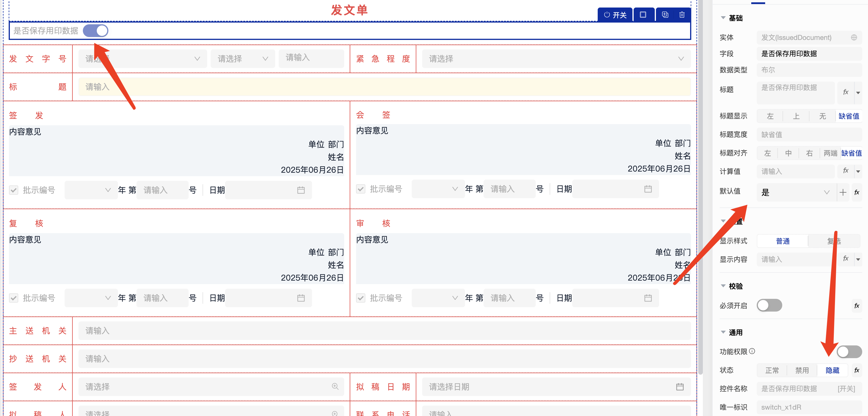Viewport: 868px width, 416px height.
Task: Open calendar picker for 拟稿日期
Action: 680,387
